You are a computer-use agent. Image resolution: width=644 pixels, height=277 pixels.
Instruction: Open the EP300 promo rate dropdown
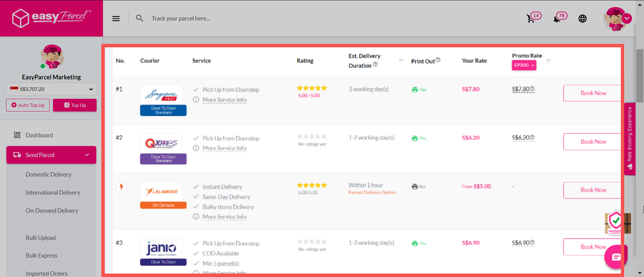(524, 65)
